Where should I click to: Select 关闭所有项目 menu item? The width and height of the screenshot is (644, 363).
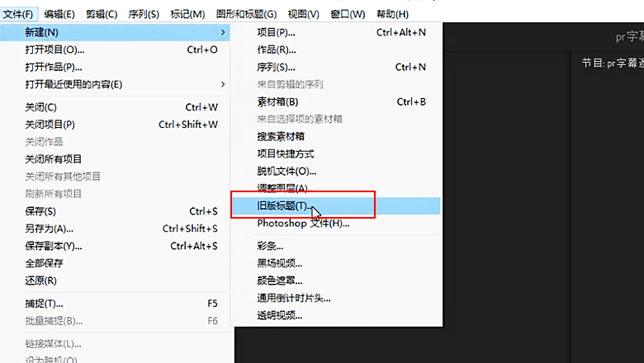pos(115,158)
